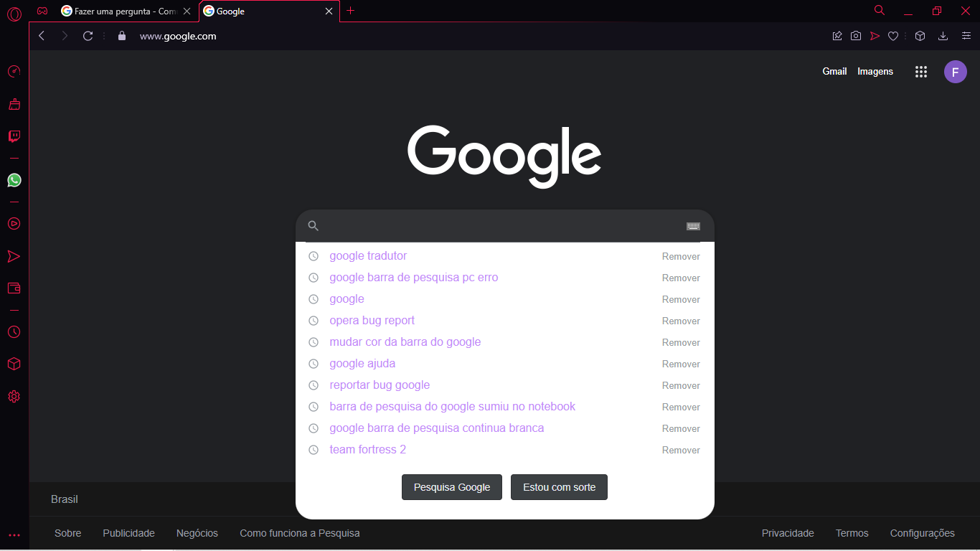Viewport: 980px width, 551px height.
Task: Open Easy Setup sliders icon
Action: pos(966,36)
